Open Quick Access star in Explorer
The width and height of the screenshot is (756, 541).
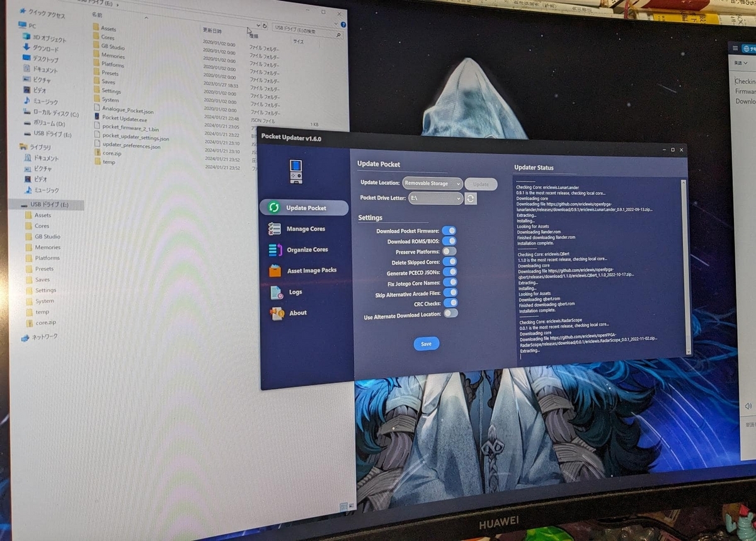tap(23, 12)
